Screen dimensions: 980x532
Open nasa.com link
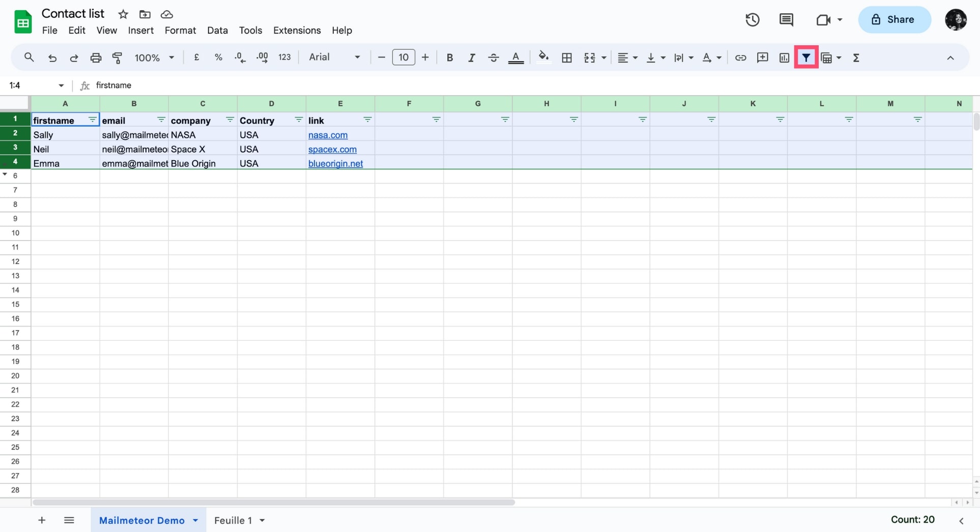click(x=328, y=135)
